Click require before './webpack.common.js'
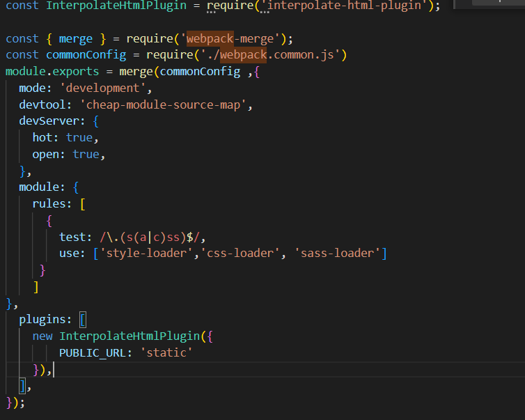 (x=170, y=54)
